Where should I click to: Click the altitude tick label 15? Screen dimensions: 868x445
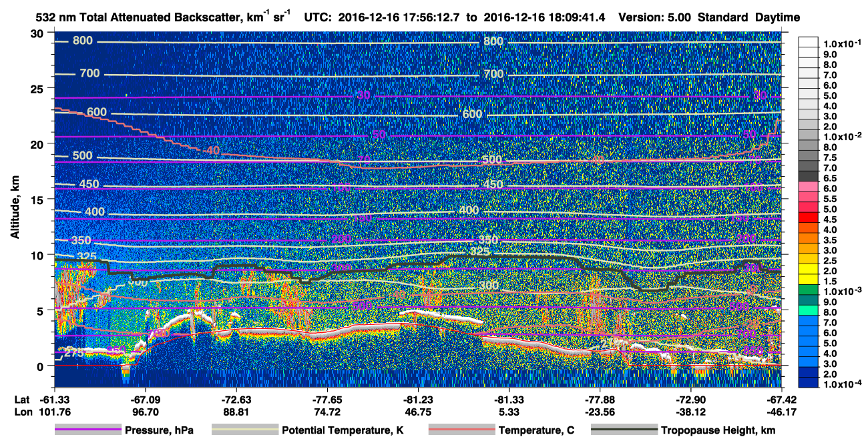tap(38, 199)
